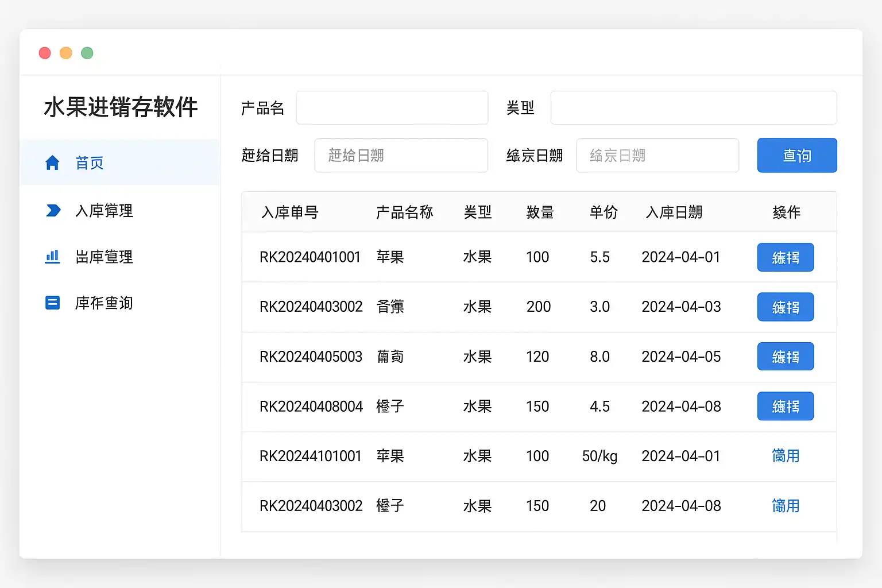Viewport: 882px width, 588px height.
Task: Click the edit button for RK20240405003
Action: 785,357
